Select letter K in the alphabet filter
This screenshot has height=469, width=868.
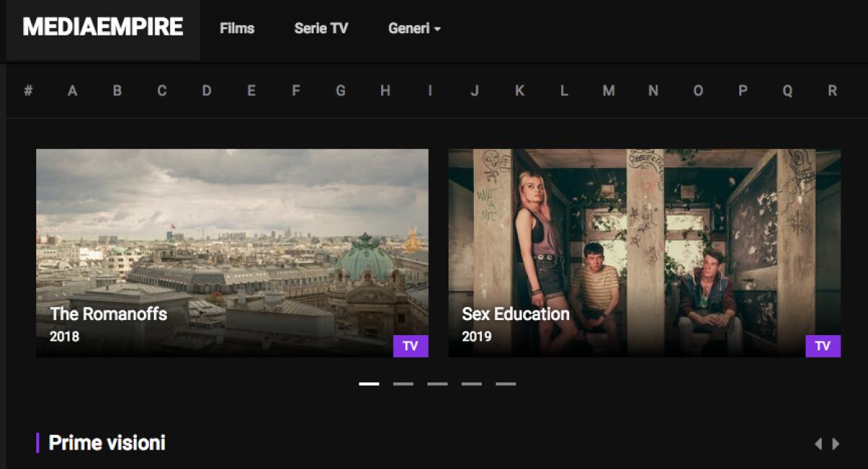coord(519,90)
